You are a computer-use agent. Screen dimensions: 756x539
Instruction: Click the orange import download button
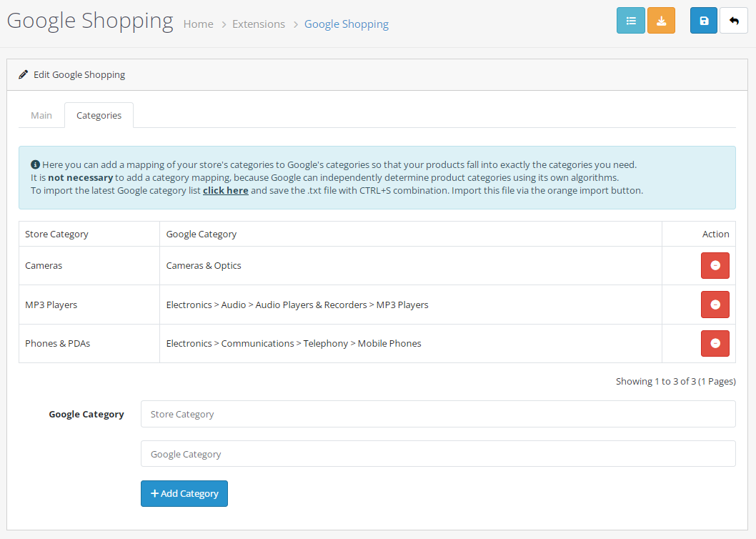pyautogui.click(x=661, y=21)
